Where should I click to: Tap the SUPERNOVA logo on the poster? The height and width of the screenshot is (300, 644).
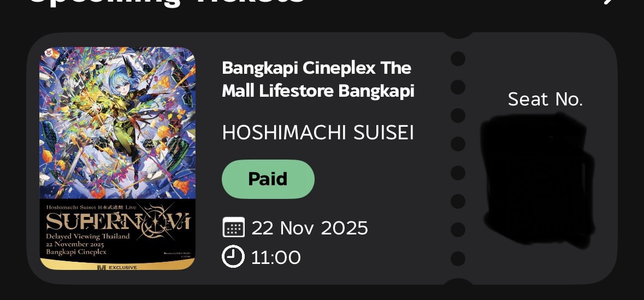[x=119, y=221]
